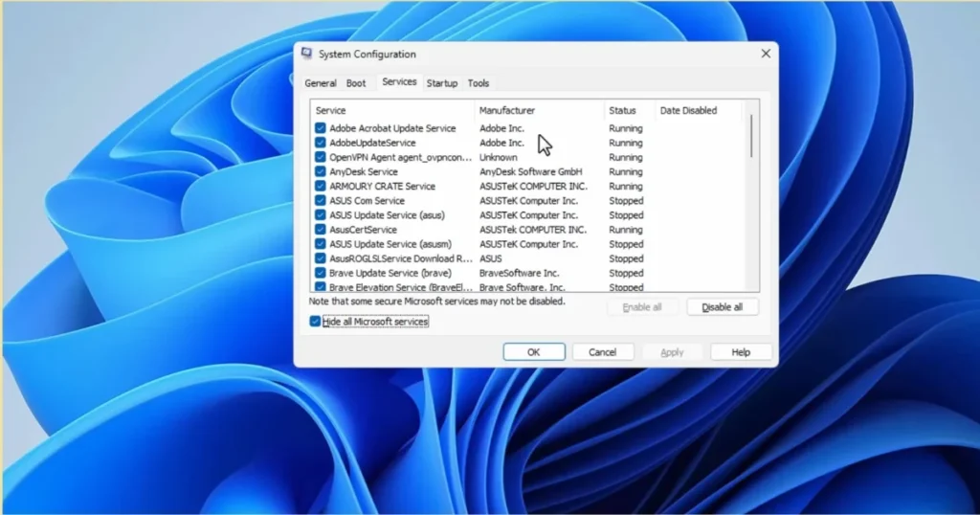This screenshot has width=980, height=515.
Task: Click Running status of AsusCertService
Action: tap(626, 230)
